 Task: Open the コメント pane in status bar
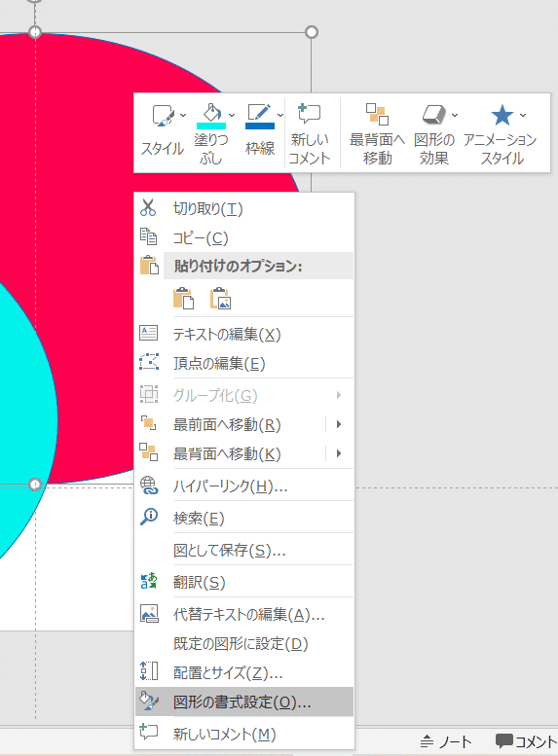pos(526,741)
